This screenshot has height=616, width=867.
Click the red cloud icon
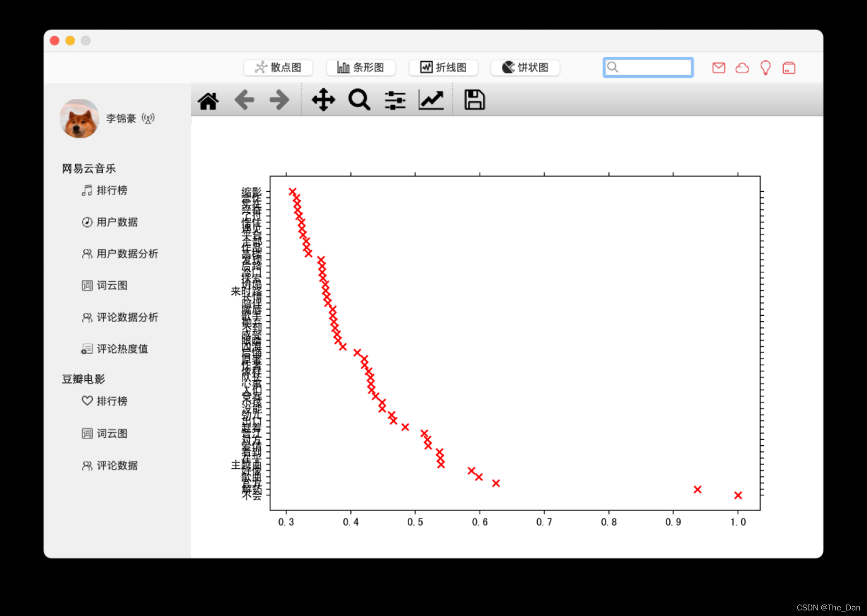(x=742, y=68)
